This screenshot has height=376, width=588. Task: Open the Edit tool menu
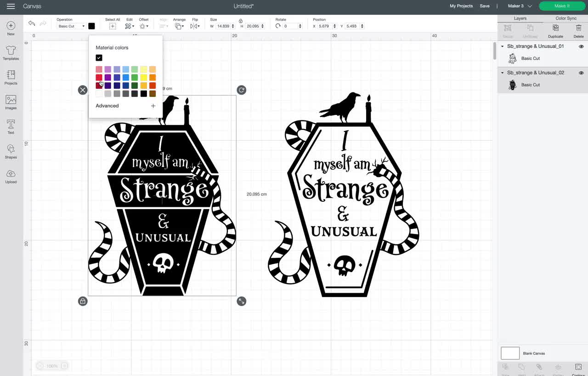pyautogui.click(x=130, y=26)
